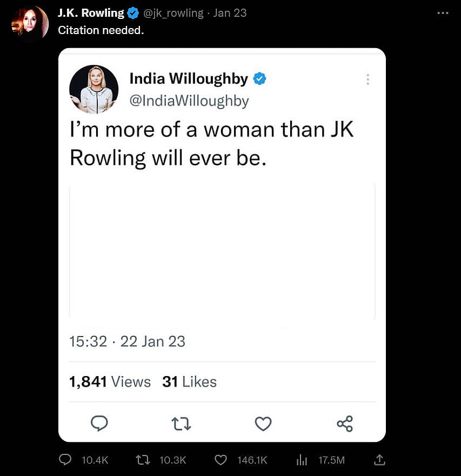Open options menu on quoted tweet
This screenshot has height=476, width=461.
[x=368, y=79]
